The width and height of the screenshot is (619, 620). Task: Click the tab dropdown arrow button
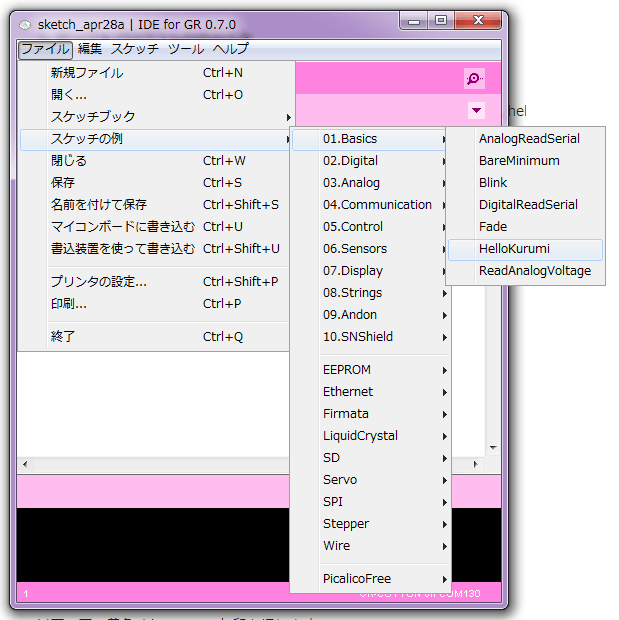pyautogui.click(x=476, y=110)
